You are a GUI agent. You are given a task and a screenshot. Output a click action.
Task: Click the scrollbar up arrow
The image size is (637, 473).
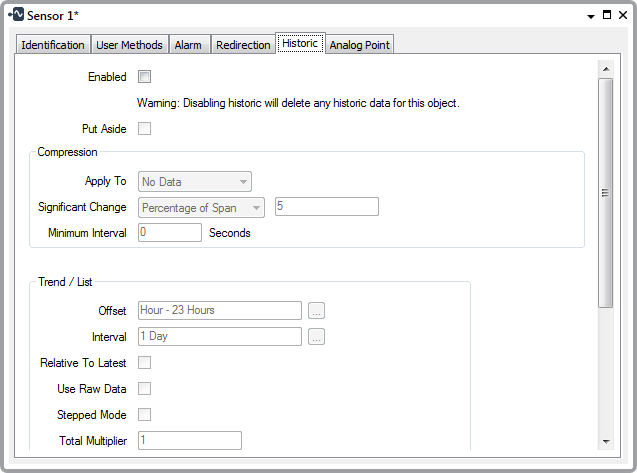(605, 69)
